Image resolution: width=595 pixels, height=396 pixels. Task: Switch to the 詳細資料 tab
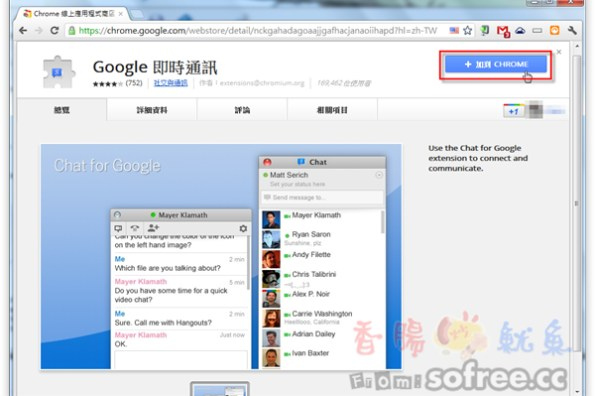[x=152, y=110]
